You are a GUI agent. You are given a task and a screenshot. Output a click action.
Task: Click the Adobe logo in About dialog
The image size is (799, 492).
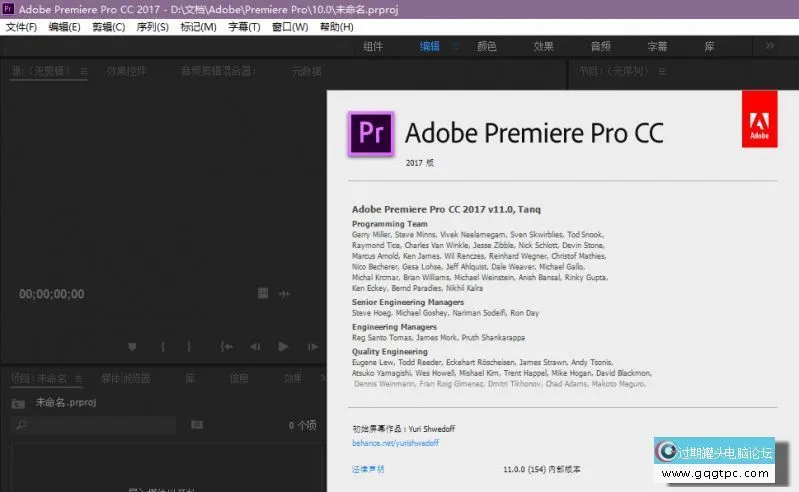coord(759,120)
